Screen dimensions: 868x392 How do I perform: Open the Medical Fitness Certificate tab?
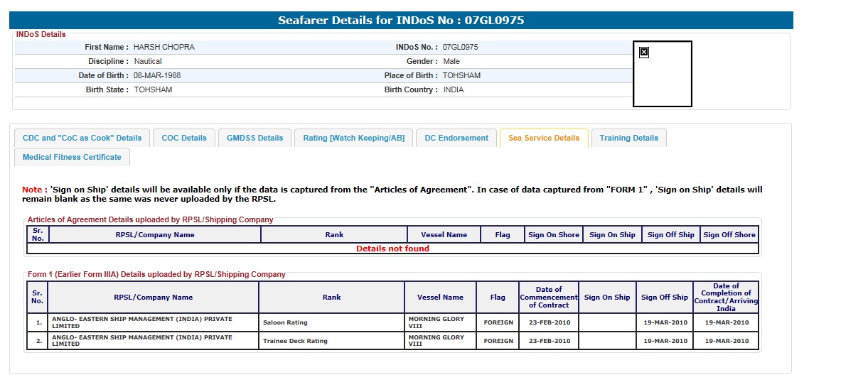(72, 157)
